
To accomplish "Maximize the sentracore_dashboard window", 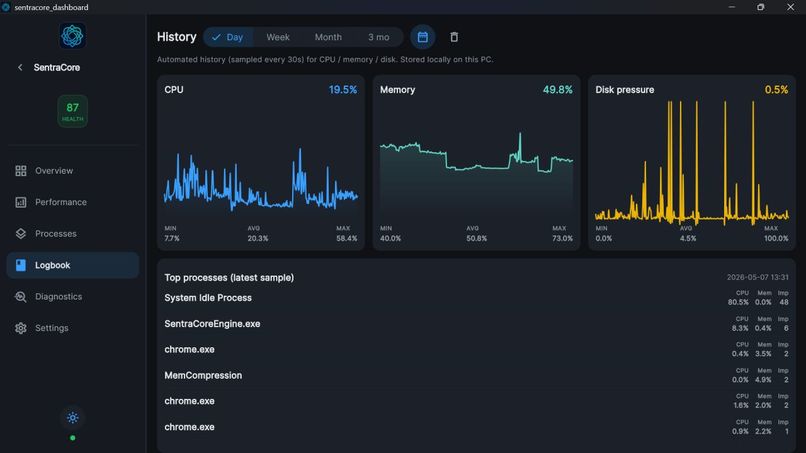I will tap(761, 7).
